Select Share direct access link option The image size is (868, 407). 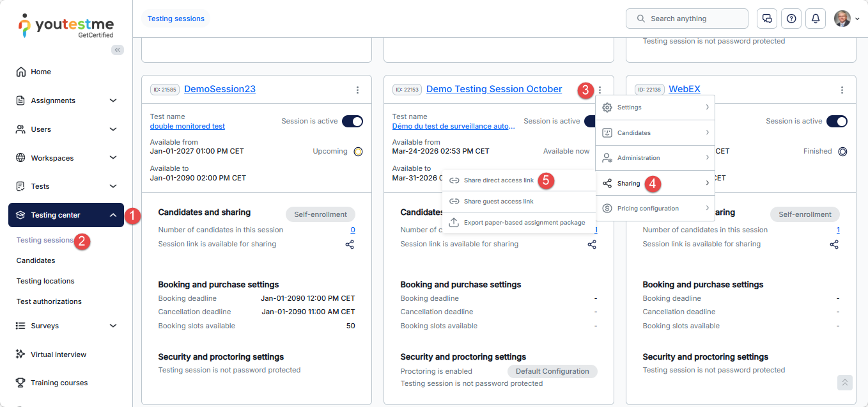point(499,180)
